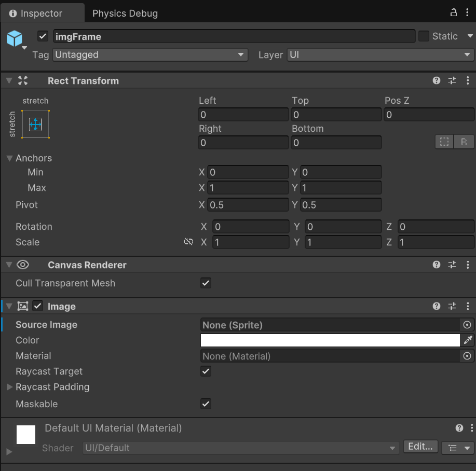The height and width of the screenshot is (471, 476).
Task: Expand the Raycast Padding section
Action: (x=9, y=387)
